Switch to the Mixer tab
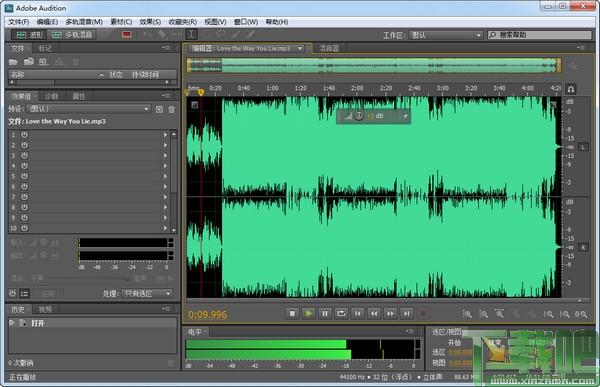 point(329,48)
